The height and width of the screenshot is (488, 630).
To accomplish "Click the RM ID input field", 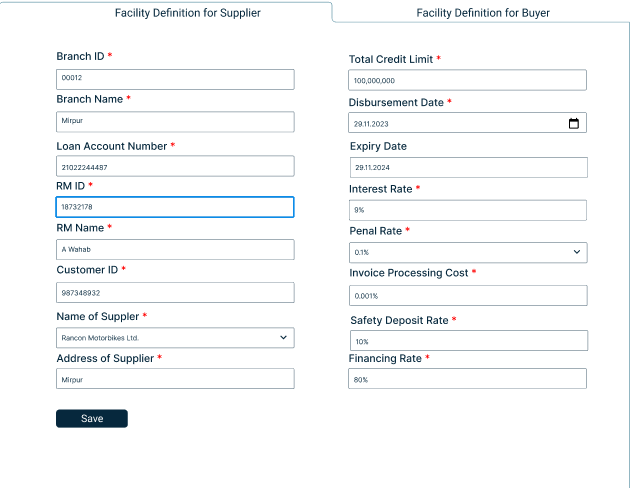I will (175, 207).
